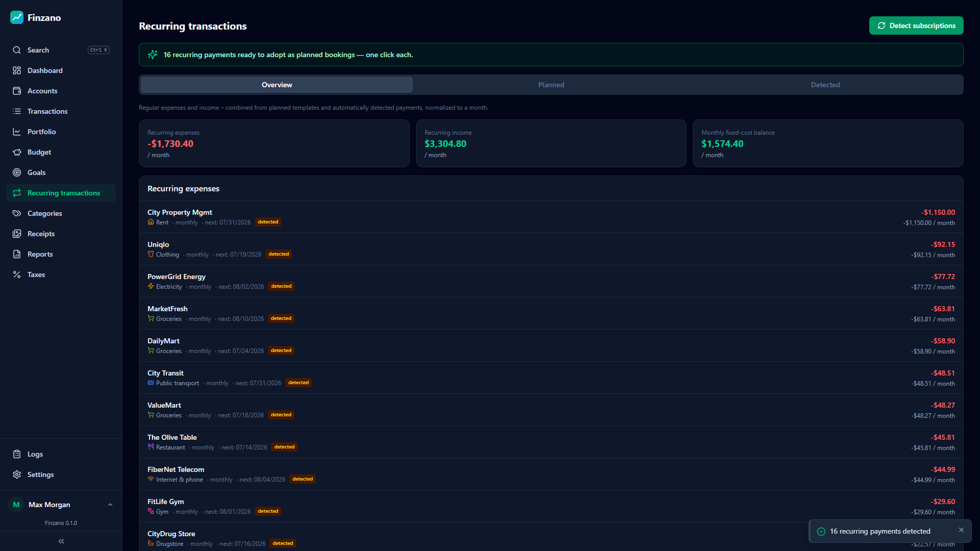Select the Transactions list icon
Viewport: 980px width, 551px height.
(17, 111)
